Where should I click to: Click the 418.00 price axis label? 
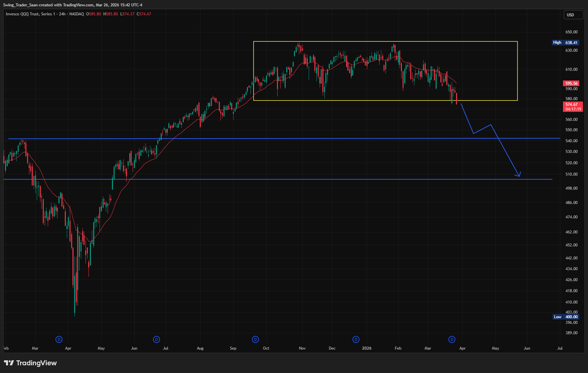click(x=571, y=291)
